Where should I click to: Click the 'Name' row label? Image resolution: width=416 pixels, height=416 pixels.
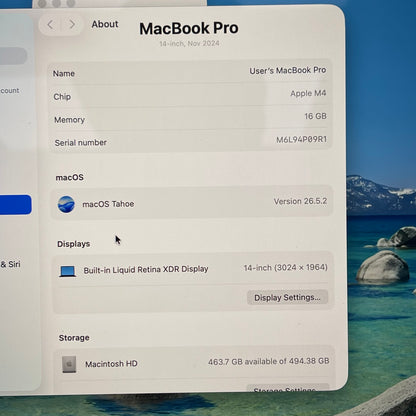[x=64, y=73]
